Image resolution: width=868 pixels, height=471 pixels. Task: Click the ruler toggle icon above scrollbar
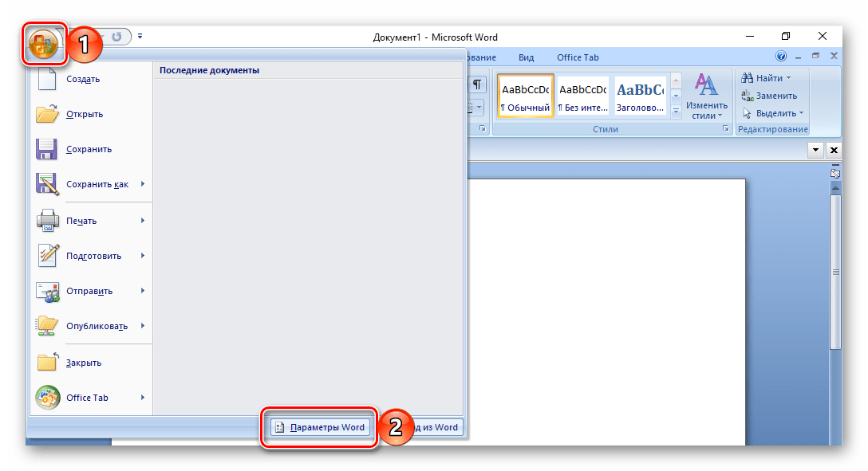coord(835,172)
